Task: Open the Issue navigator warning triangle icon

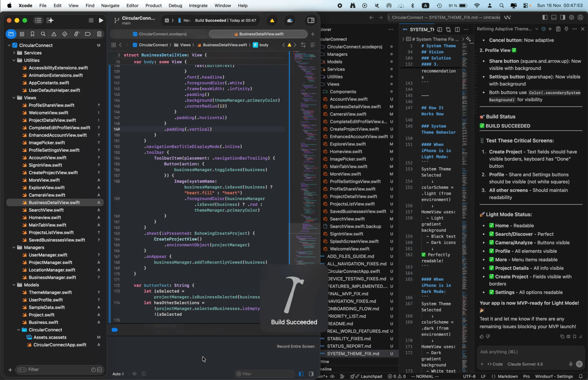Action: [54, 34]
